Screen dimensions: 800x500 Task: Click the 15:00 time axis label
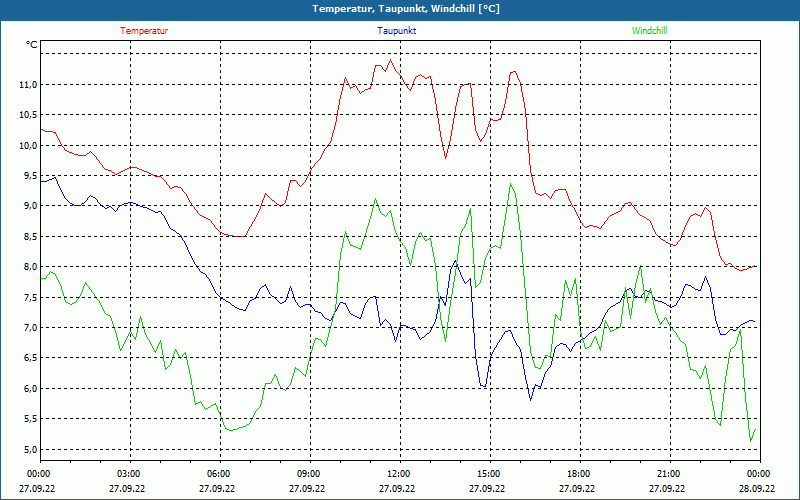click(x=488, y=474)
